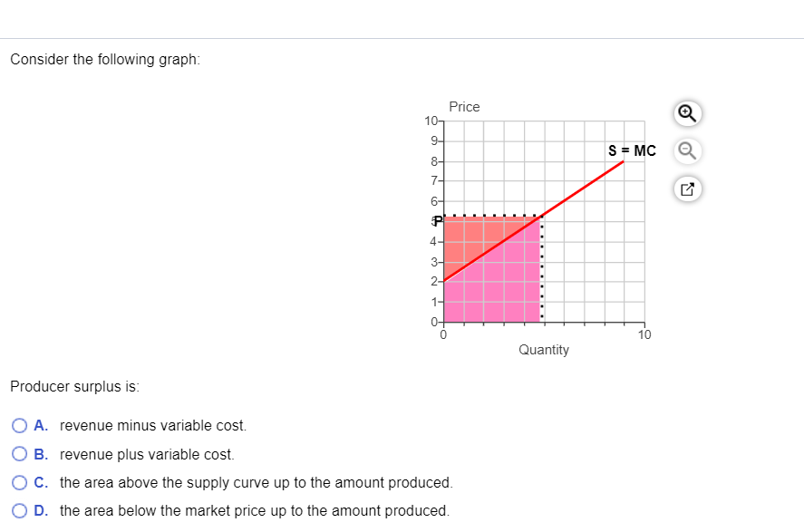
Task: Click the Quantity axis label
Action: pyautogui.click(x=544, y=349)
